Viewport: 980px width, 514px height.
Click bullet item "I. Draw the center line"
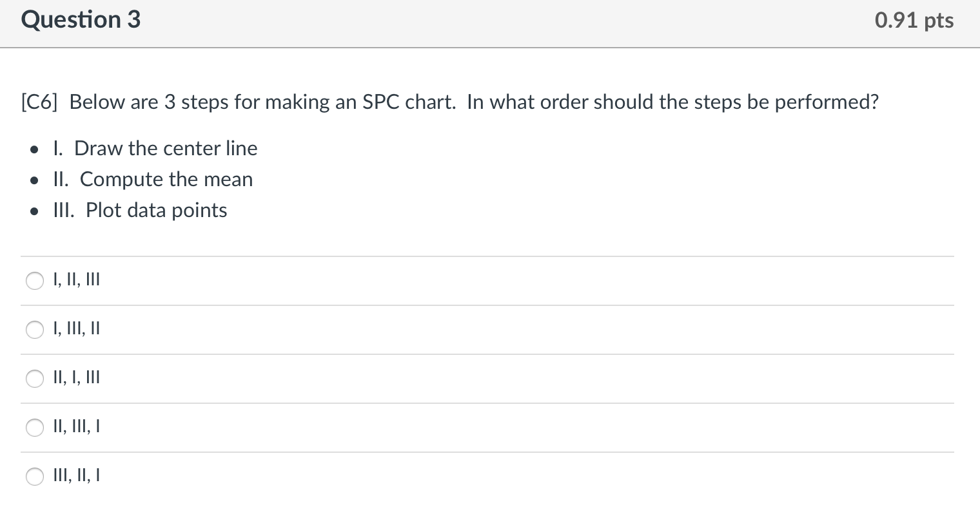coord(155,148)
